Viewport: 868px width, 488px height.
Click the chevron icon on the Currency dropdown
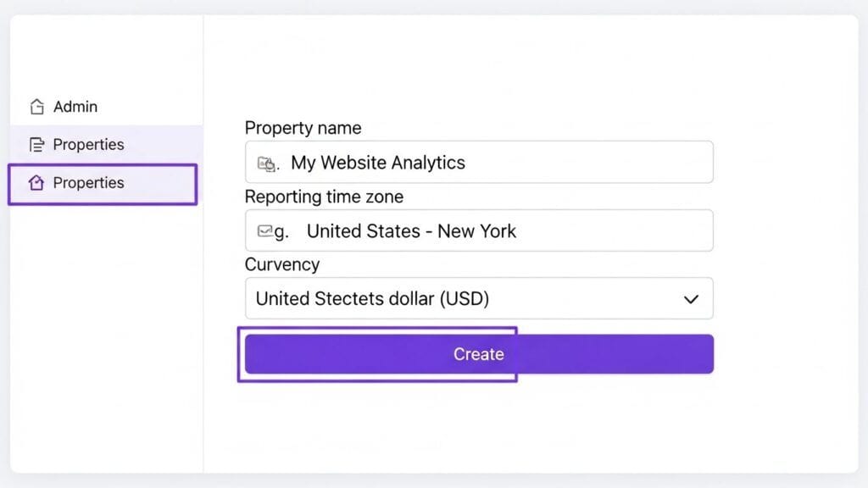691,298
